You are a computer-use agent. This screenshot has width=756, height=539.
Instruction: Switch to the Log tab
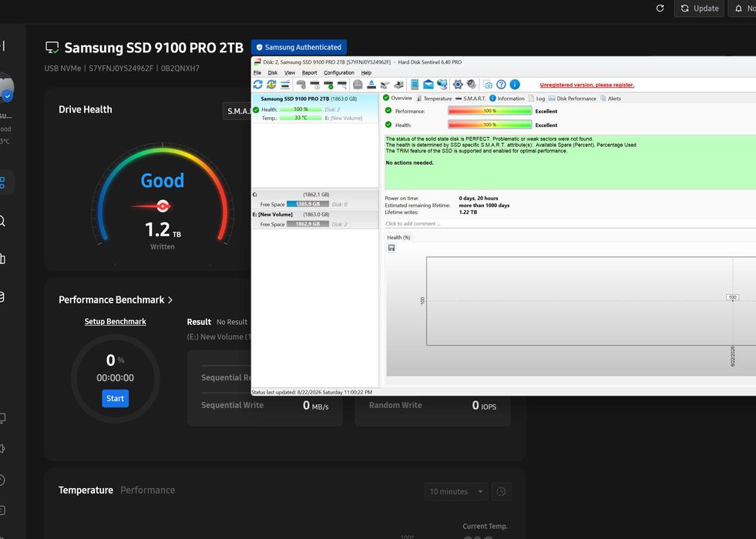tap(536, 99)
